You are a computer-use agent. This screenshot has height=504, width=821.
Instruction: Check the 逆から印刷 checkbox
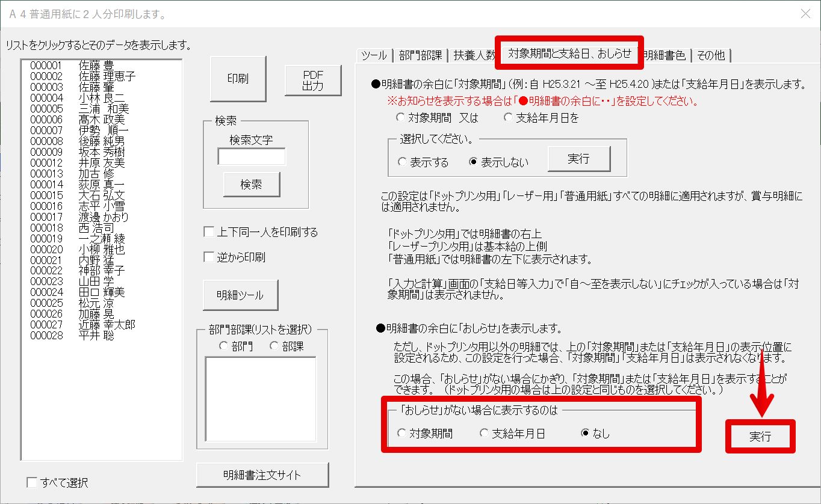[209, 257]
